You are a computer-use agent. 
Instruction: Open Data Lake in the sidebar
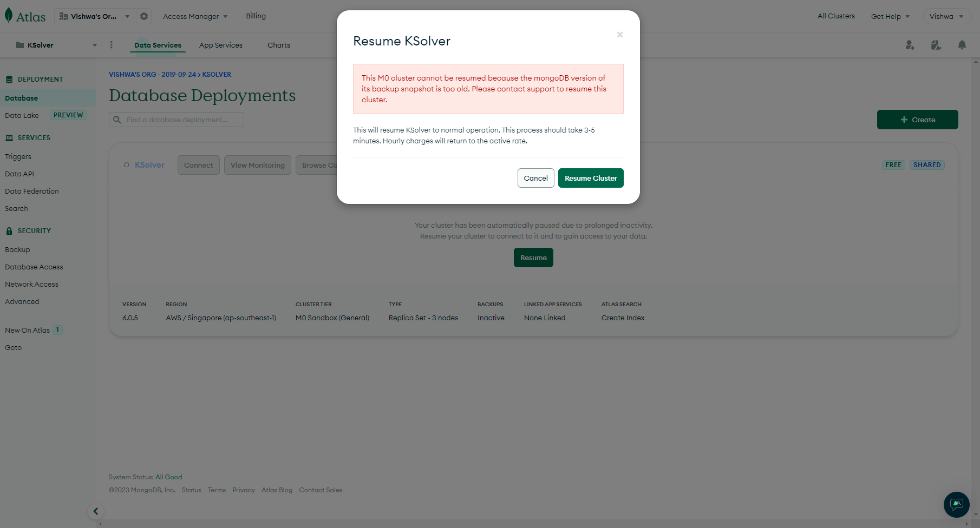(x=22, y=115)
